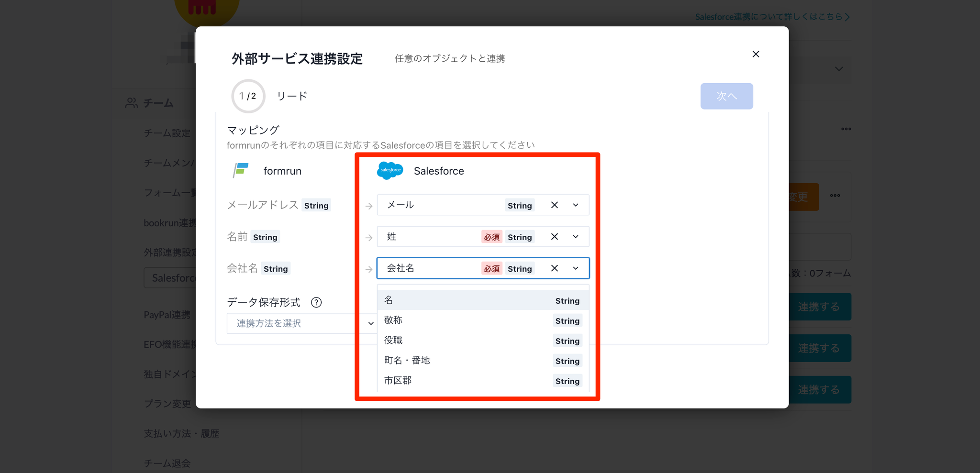The image size is (980, 473).
Task: Close the external service settings dialog
Action: [x=756, y=54]
